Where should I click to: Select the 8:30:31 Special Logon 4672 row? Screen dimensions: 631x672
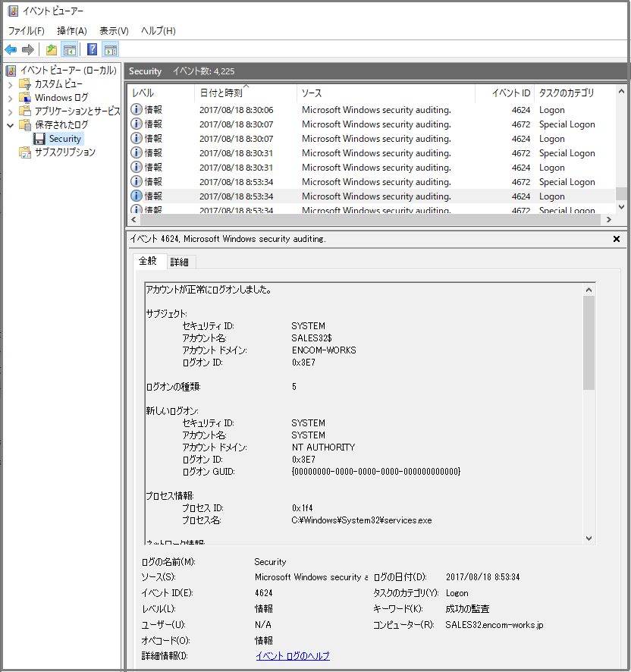pos(372,153)
